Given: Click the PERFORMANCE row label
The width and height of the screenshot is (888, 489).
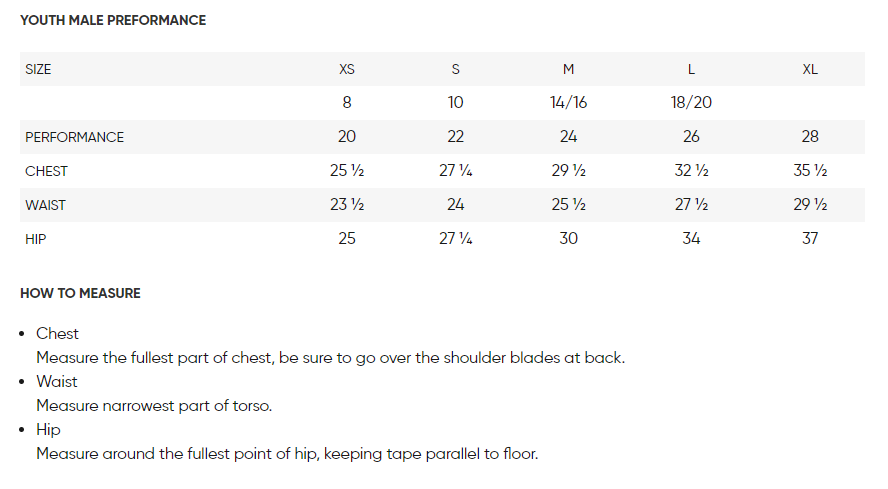Looking at the screenshot, I should [x=74, y=137].
